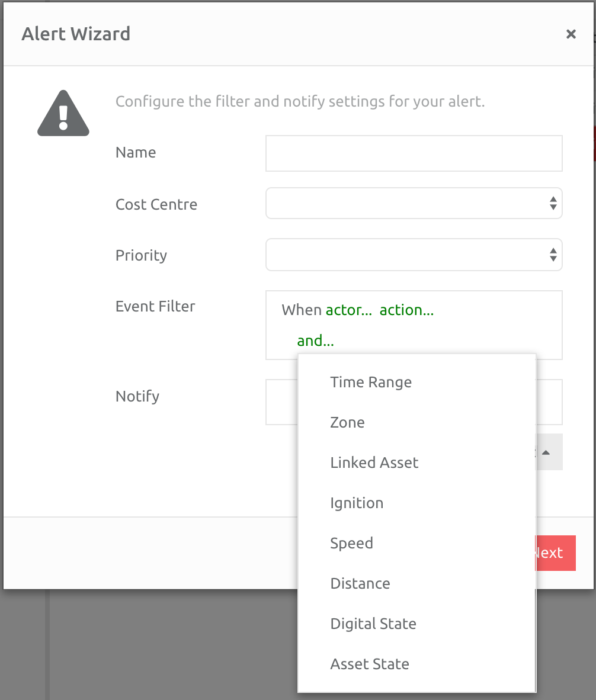Click the Cost Centre dropdown stepper arrows
The width and height of the screenshot is (596, 700).
(x=552, y=203)
